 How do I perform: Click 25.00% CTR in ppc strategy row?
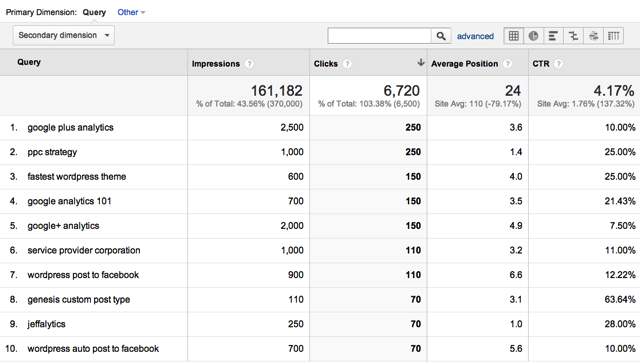tap(620, 152)
